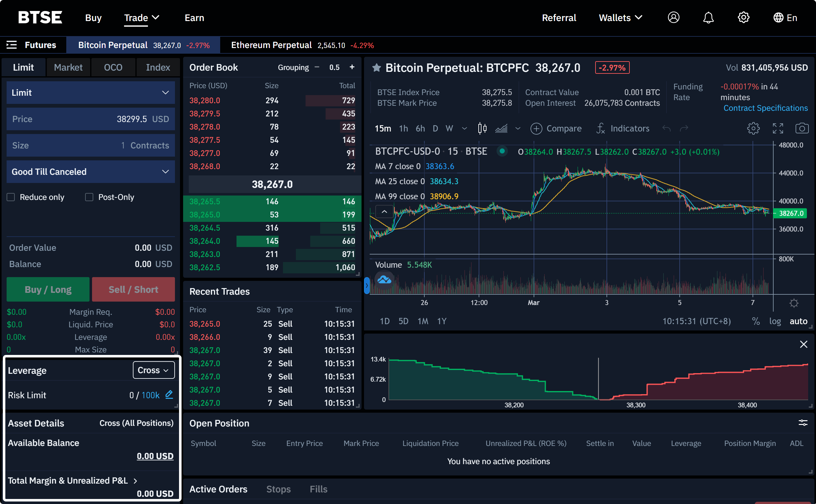The height and width of the screenshot is (504, 816).
Task: Close the depth chart panel
Action: click(x=803, y=344)
